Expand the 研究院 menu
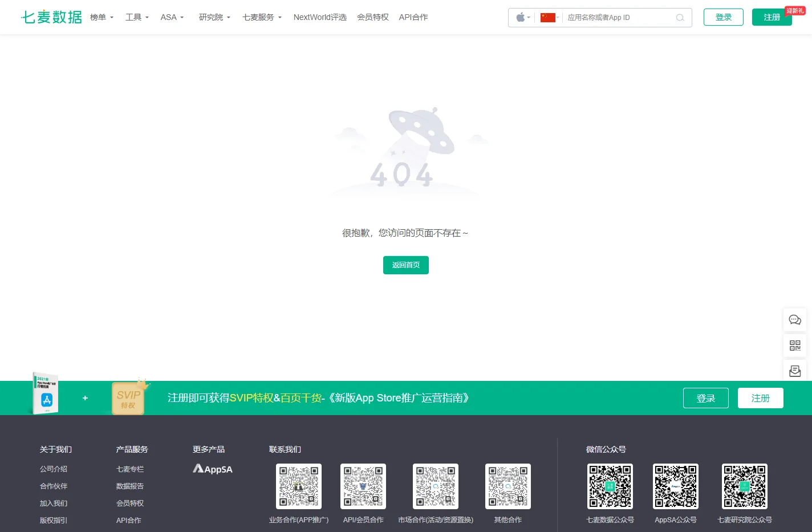Image resolution: width=812 pixels, height=532 pixels. (214, 17)
